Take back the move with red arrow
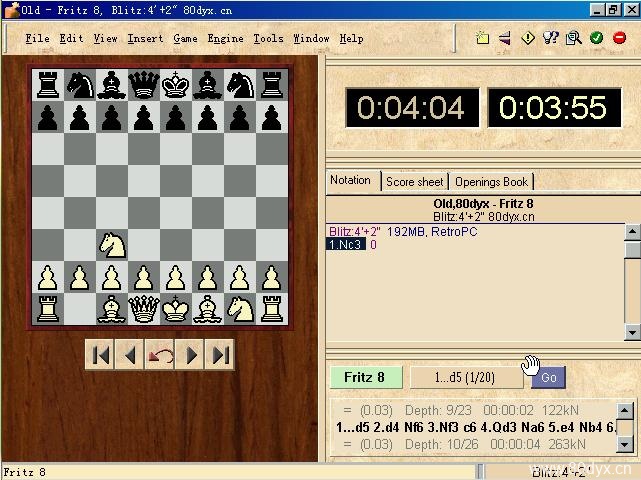 click(x=160, y=354)
